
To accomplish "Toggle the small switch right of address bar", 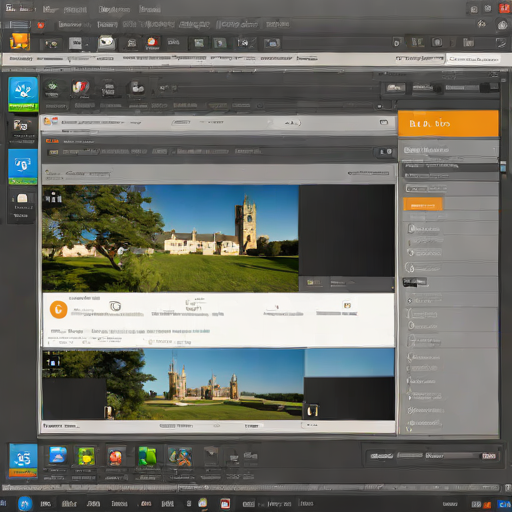I will click(385, 152).
